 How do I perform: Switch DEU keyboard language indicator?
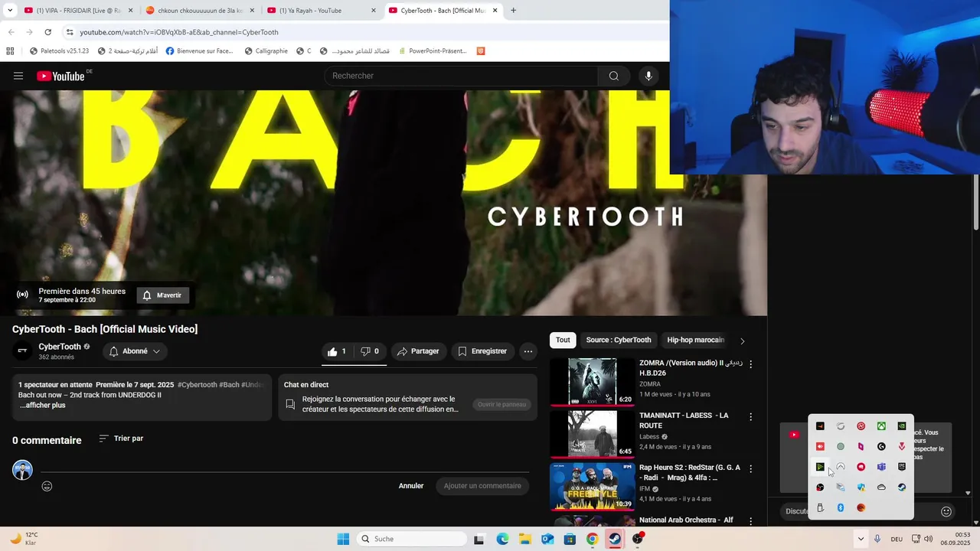(x=897, y=539)
